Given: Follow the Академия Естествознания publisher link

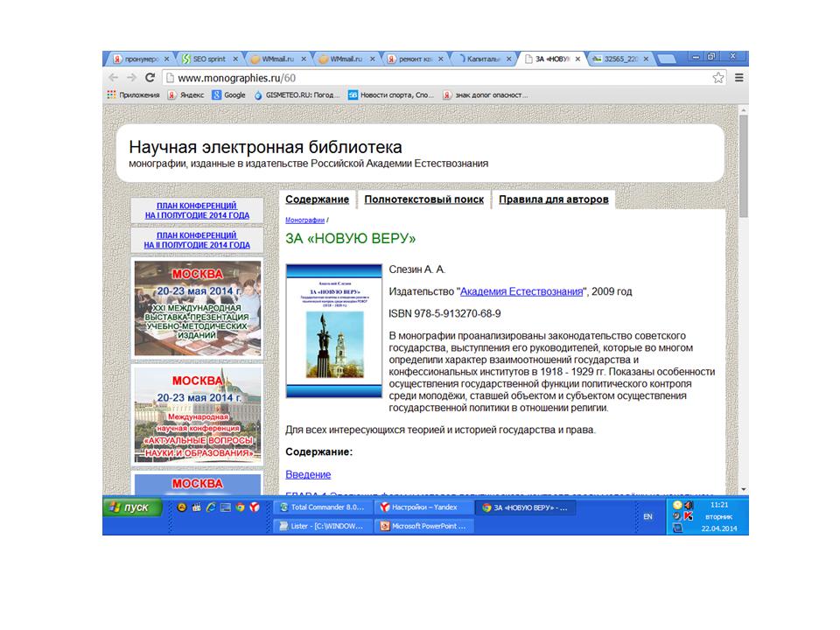Looking at the screenshot, I should (x=521, y=291).
